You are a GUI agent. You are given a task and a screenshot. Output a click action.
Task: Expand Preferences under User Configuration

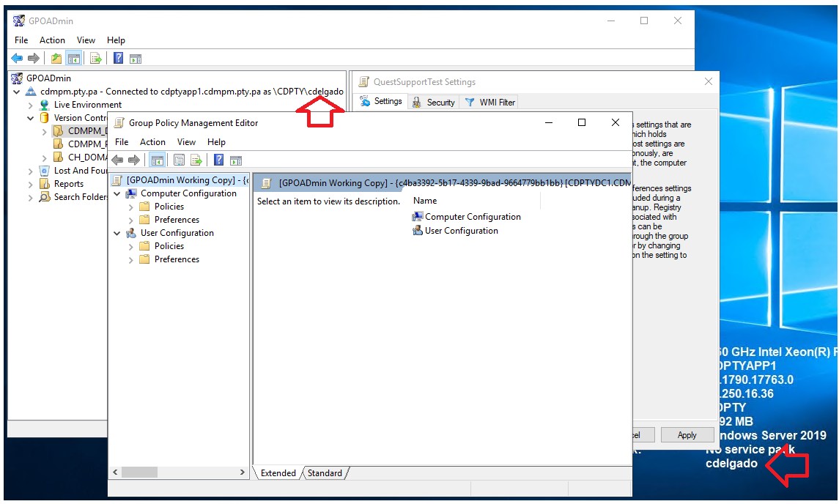(x=131, y=259)
